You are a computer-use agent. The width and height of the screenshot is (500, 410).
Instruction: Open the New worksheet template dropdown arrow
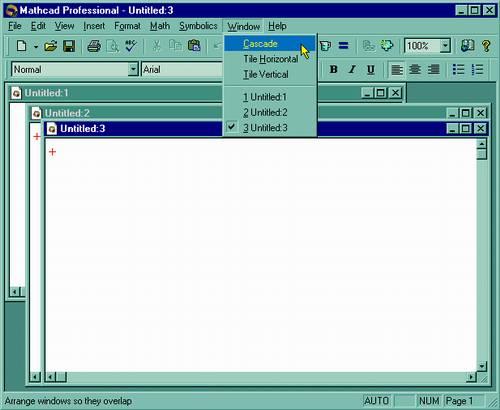pos(35,46)
